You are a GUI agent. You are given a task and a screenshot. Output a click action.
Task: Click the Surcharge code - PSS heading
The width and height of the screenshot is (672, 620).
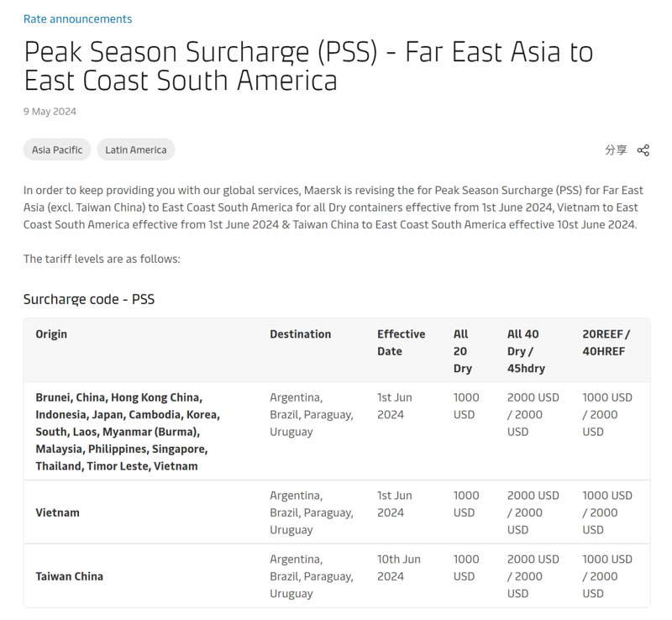click(x=89, y=299)
